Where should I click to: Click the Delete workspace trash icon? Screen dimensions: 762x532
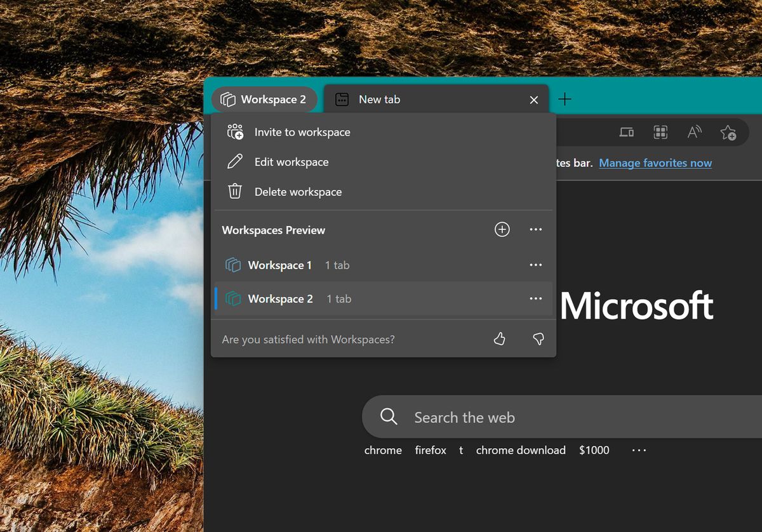pos(235,192)
